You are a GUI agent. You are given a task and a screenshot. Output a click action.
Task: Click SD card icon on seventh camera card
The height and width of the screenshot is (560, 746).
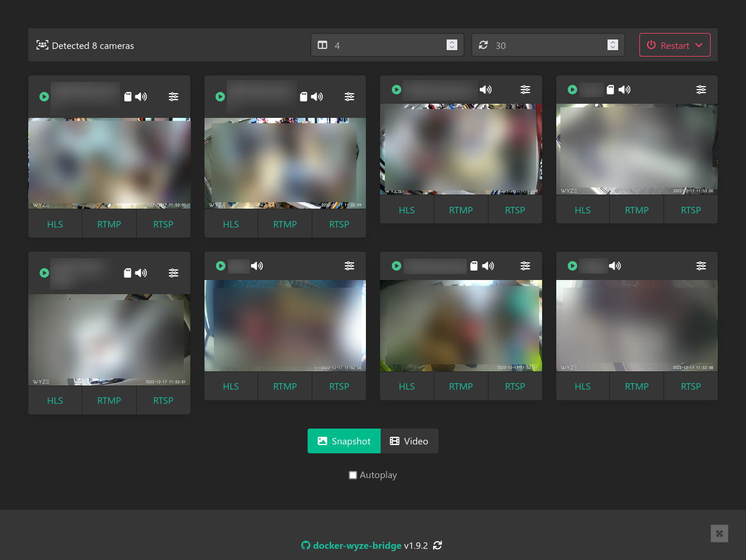474,266
